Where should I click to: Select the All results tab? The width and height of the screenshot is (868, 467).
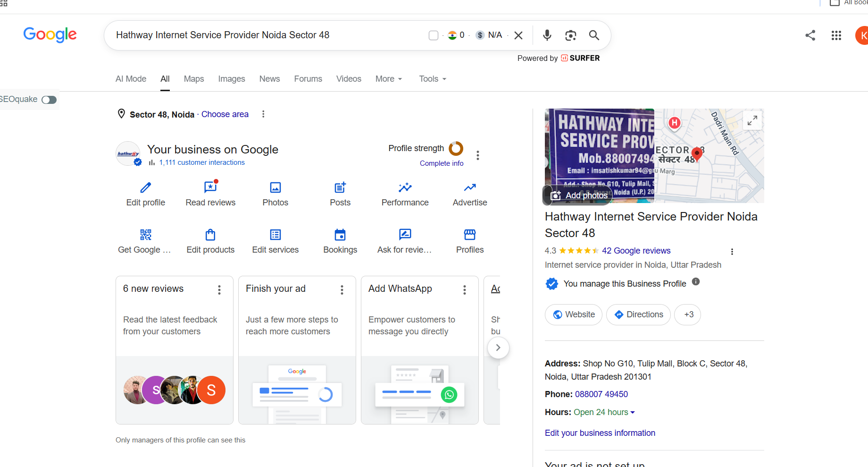pos(165,79)
